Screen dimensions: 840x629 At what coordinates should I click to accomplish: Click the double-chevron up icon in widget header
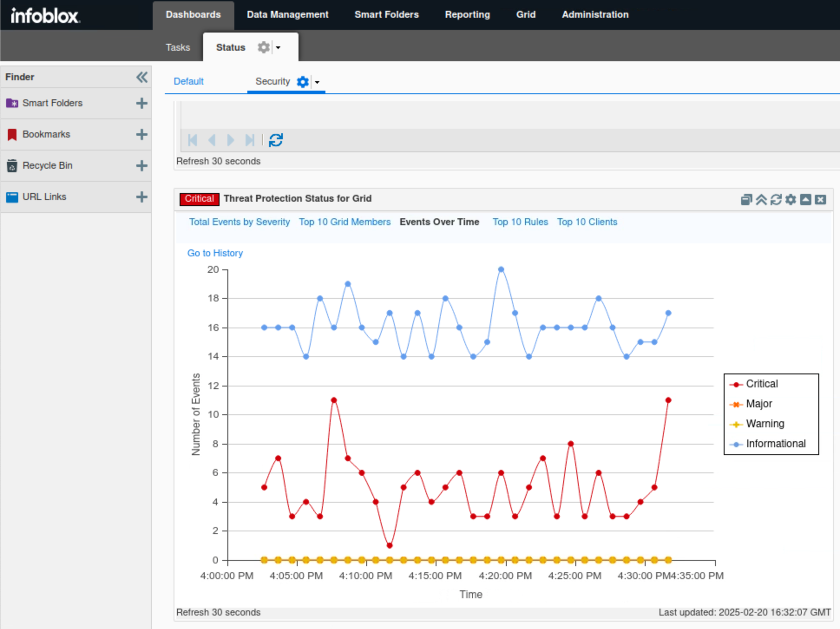click(x=761, y=200)
